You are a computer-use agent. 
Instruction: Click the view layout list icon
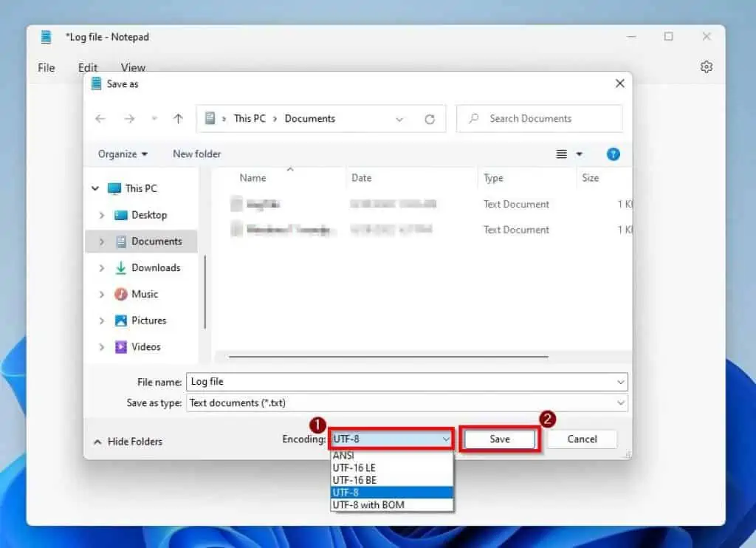pos(561,154)
